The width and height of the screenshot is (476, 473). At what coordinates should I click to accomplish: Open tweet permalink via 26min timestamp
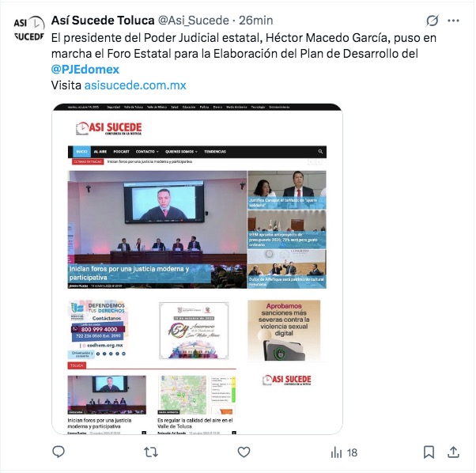(255, 21)
